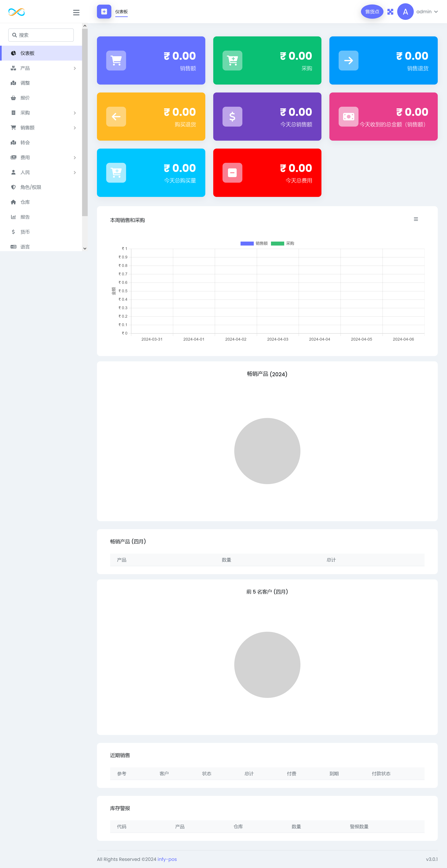Click the 库存警报 heading
Screen dimensions: 447x868
click(x=120, y=808)
